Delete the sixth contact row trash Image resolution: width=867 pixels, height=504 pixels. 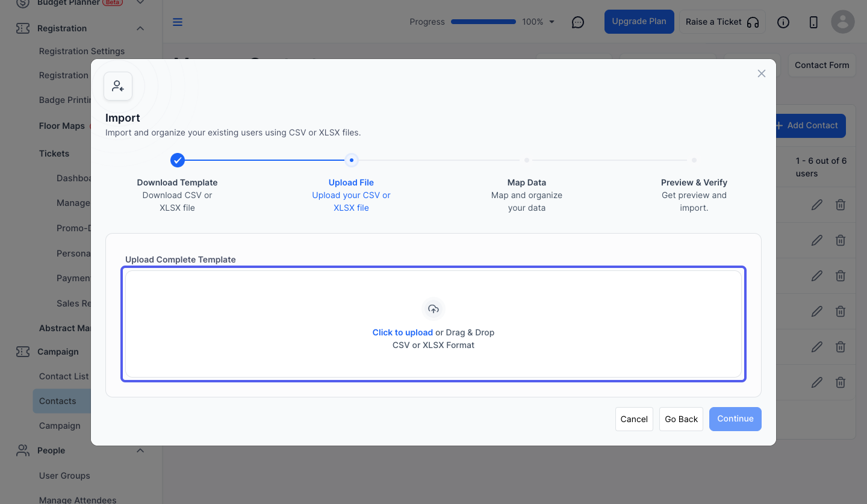841,382
